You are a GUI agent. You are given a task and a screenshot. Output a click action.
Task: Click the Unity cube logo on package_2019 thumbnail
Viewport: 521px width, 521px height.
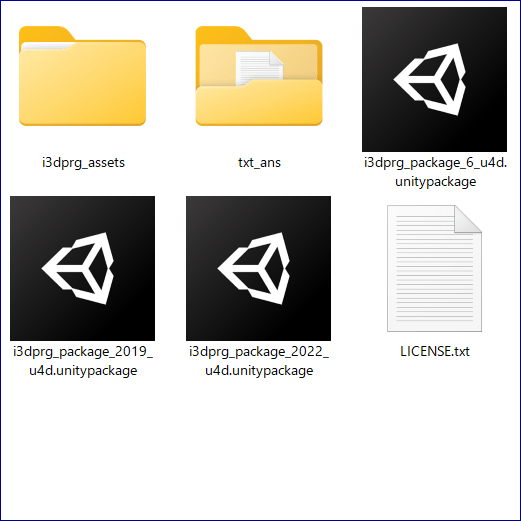tap(78, 268)
